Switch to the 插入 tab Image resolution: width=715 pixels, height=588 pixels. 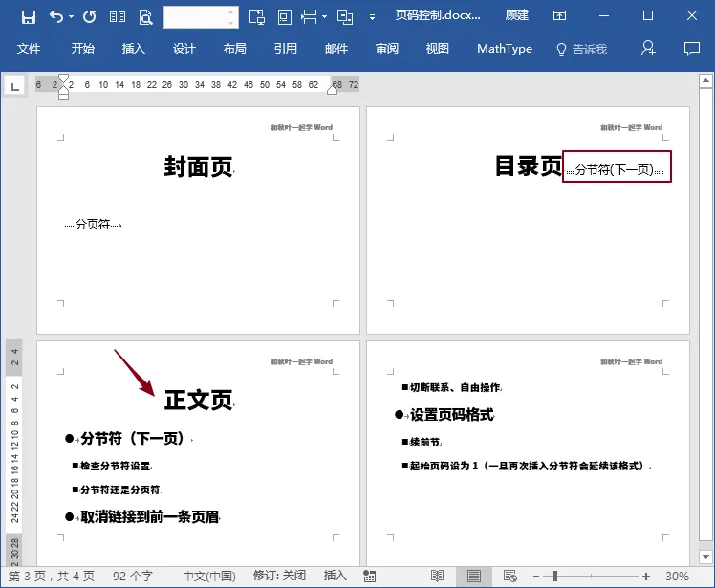(134, 49)
